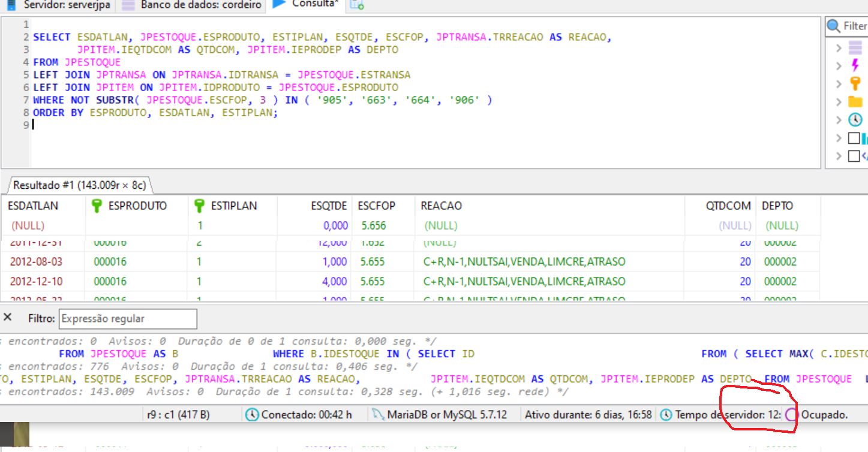
Task: Close the log filter panel with X
Action: [8, 318]
